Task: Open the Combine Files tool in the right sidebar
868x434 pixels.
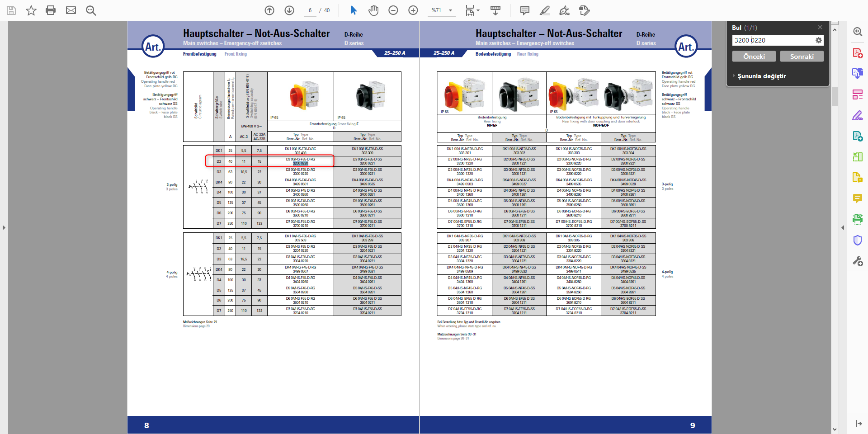Action: 858,73
